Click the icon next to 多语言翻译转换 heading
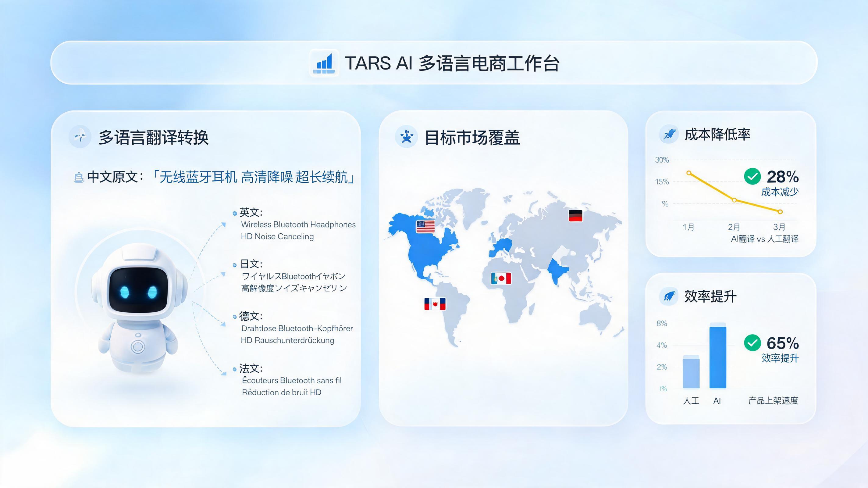Screen dimensions: 868x488 (x=80, y=137)
